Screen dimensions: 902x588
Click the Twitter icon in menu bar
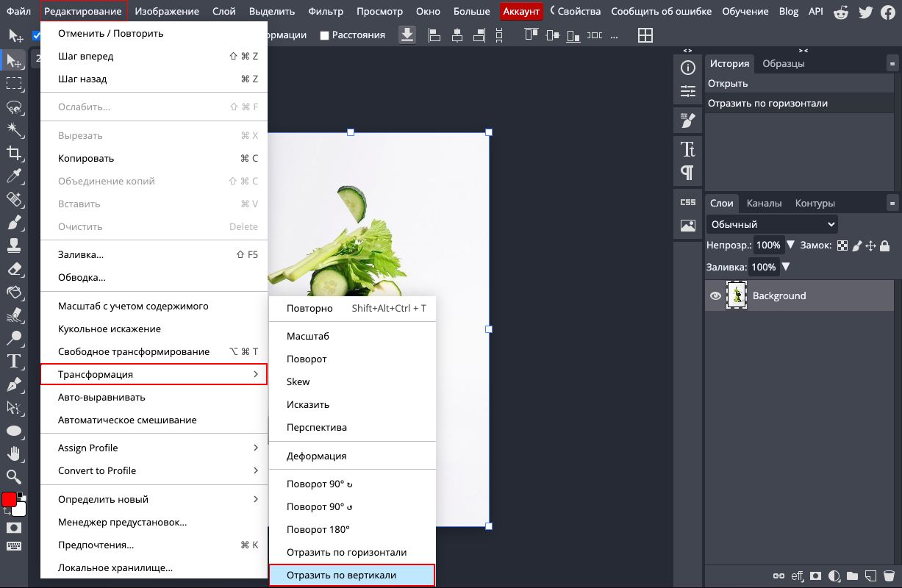(865, 12)
